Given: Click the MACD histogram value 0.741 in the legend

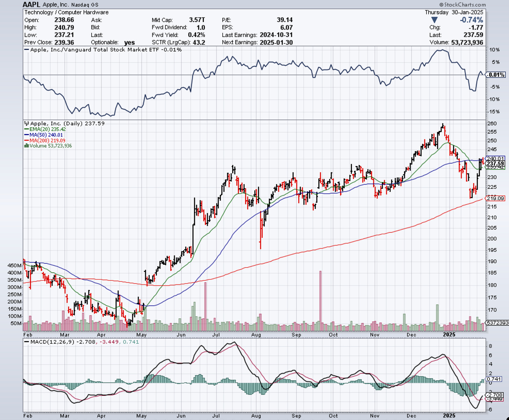Looking at the screenshot, I should click(x=130, y=342).
